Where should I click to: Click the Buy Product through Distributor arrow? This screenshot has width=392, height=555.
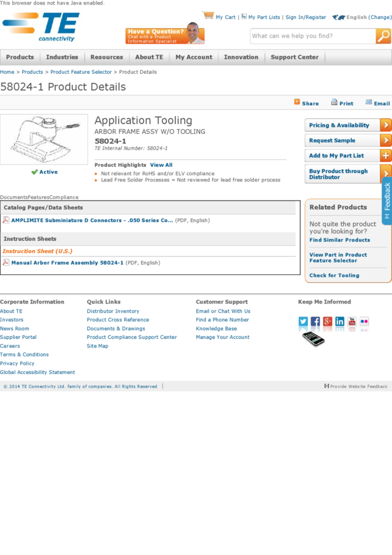coord(385,174)
